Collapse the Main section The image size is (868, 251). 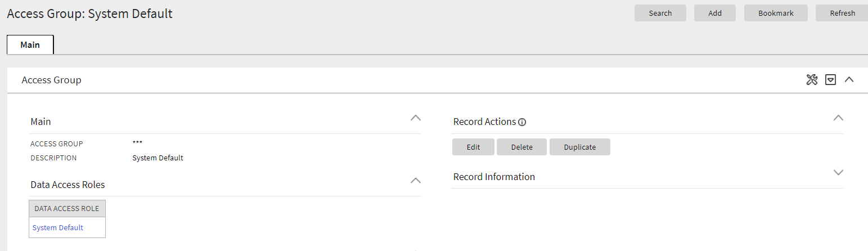coord(415,118)
